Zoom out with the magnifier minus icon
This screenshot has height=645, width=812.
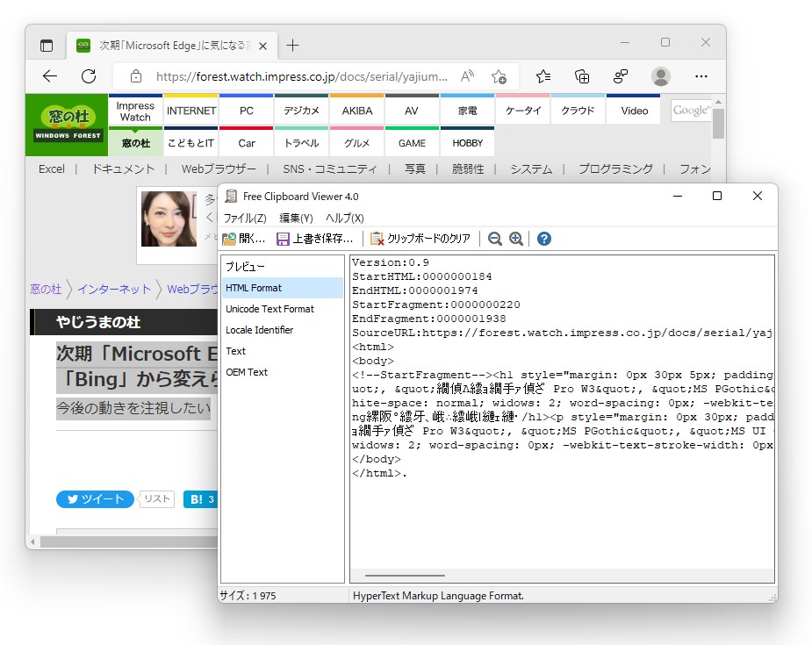coord(494,239)
